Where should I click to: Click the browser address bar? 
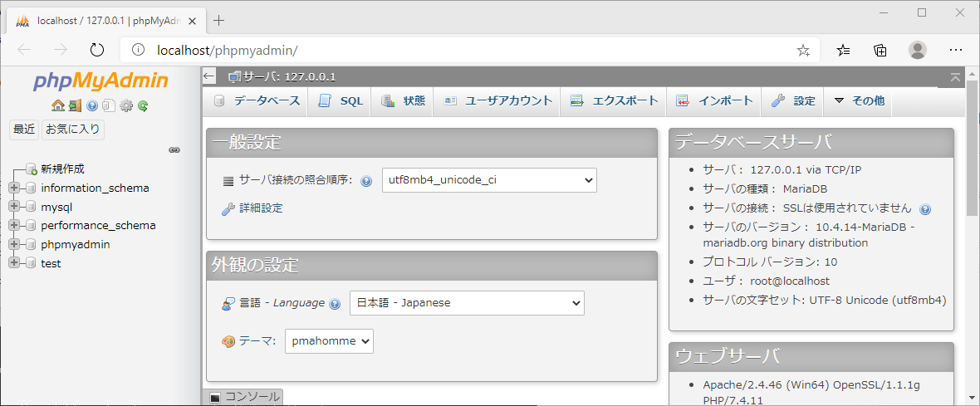pos(465,50)
